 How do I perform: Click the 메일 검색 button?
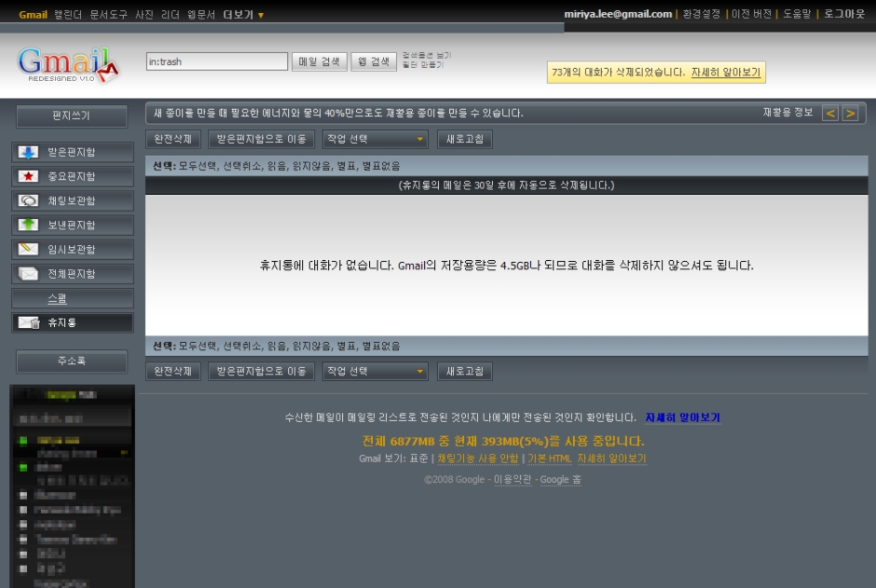(x=319, y=62)
